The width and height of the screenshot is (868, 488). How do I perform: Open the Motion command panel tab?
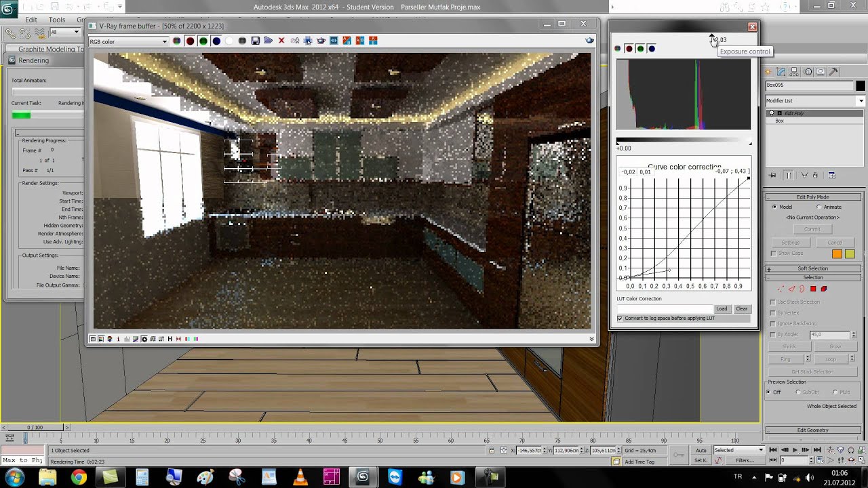click(808, 72)
